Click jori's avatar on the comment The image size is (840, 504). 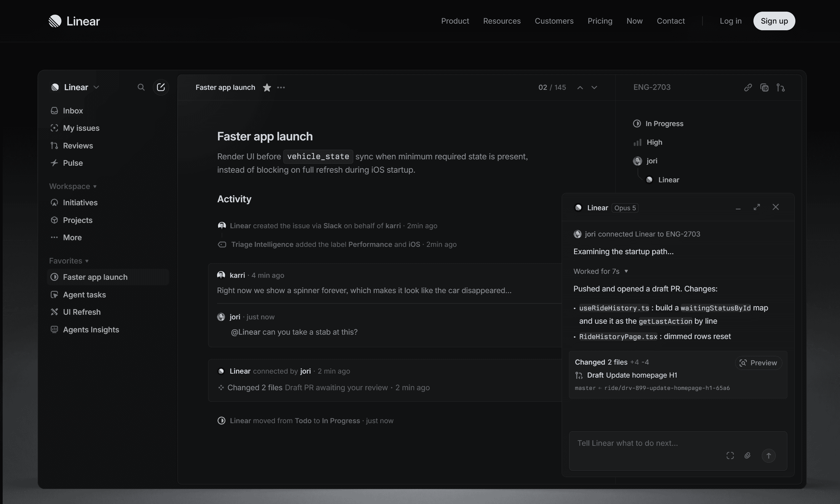coord(221,317)
